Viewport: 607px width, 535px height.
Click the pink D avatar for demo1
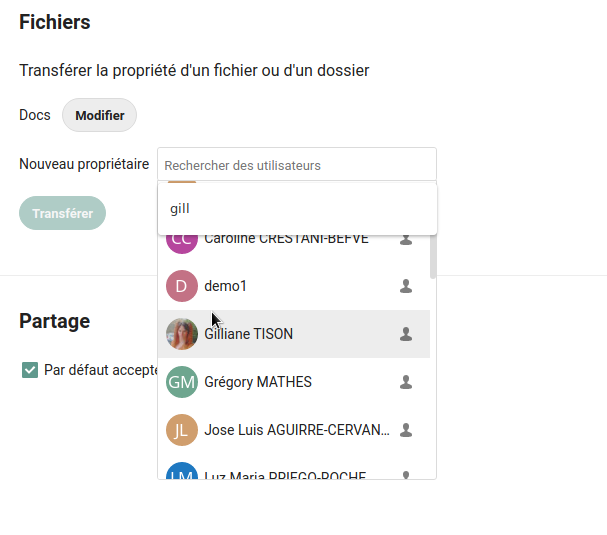tap(182, 286)
